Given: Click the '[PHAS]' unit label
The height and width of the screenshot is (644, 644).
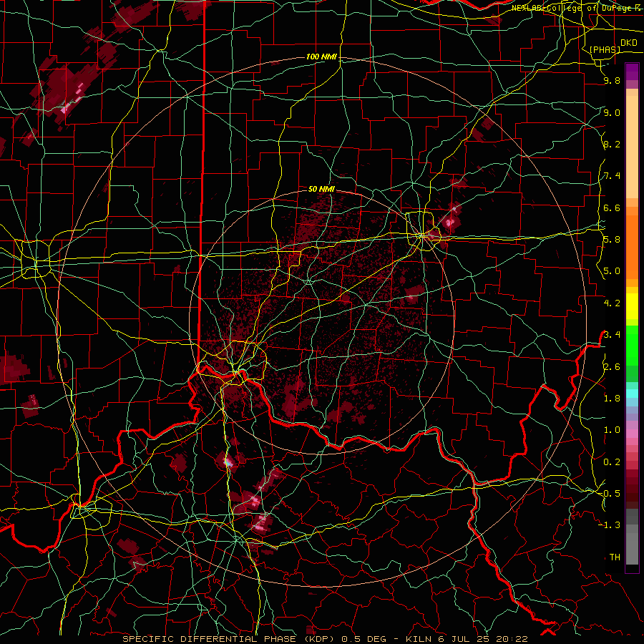Looking at the screenshot, I should click(605, 49).
